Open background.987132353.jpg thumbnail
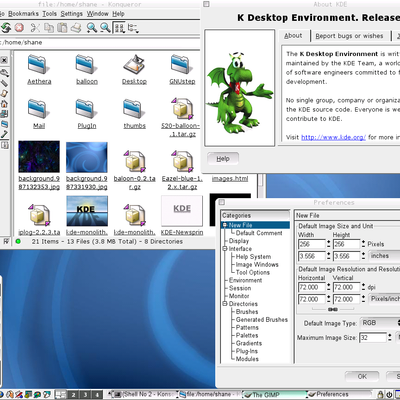The width and height of the screenshot is (400, 400). (x=39, y=157)
